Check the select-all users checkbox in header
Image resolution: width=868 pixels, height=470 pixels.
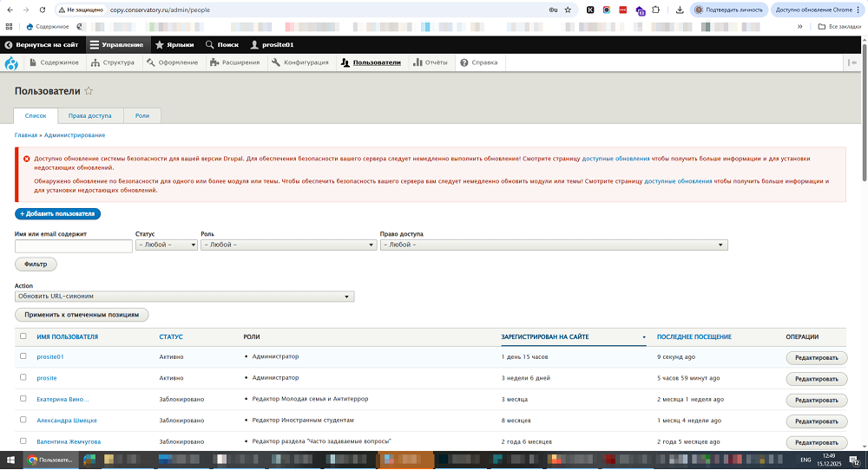23,336
